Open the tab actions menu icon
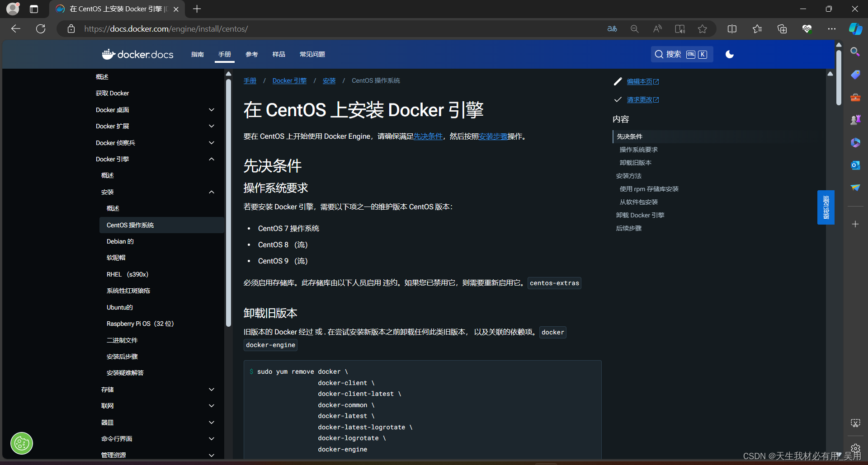Screen dimensions: 868x465 click(34, 9)
